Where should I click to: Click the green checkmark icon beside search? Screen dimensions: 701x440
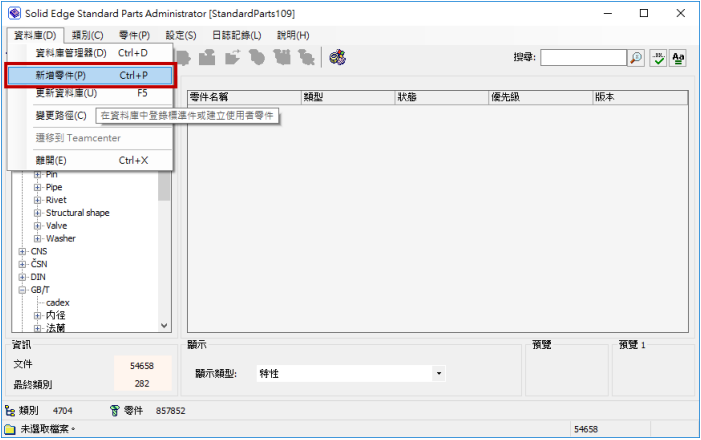(658, 58)
